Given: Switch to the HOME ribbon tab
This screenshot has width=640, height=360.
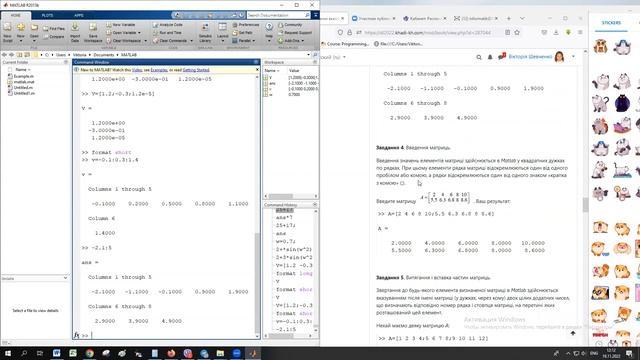Looking at the screenshot, I should [x=16, y=16].
